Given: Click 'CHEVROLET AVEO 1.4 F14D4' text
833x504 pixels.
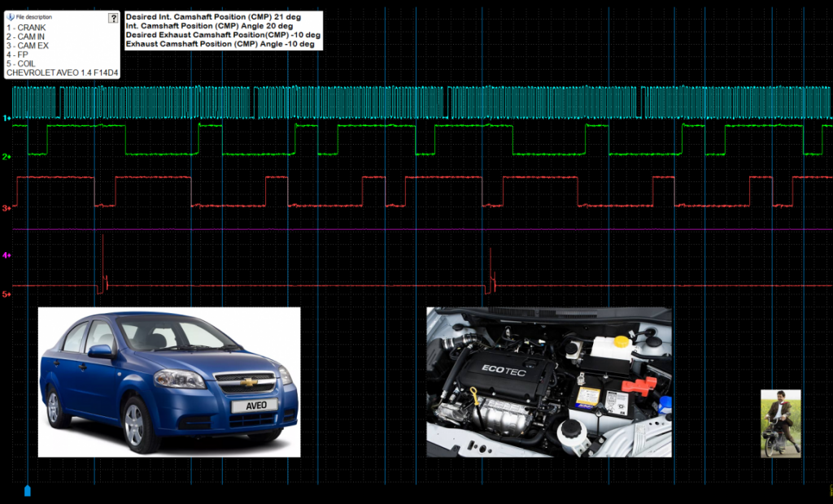Looking at the screenshot, I should pos(62,73).
